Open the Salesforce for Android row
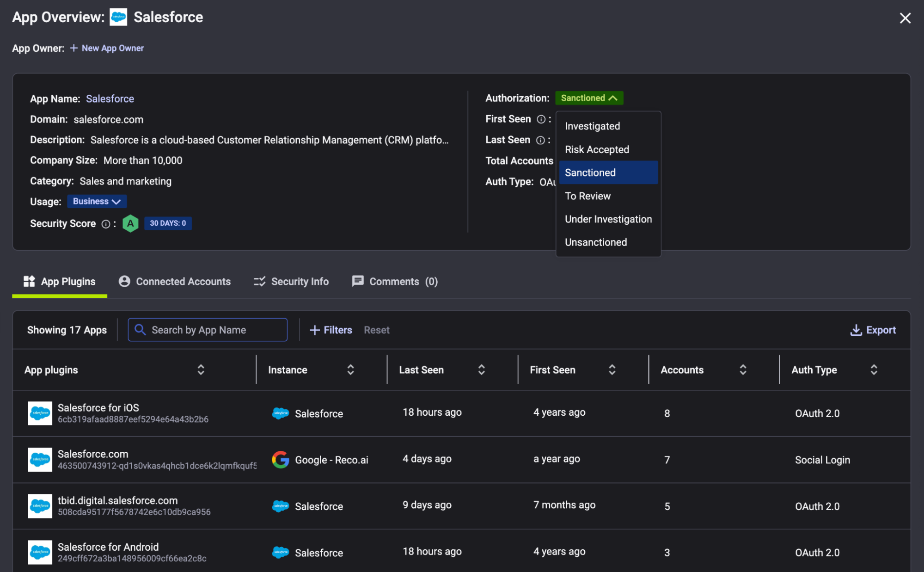Screen dimensions: 924x572 [x=461, y=551]
